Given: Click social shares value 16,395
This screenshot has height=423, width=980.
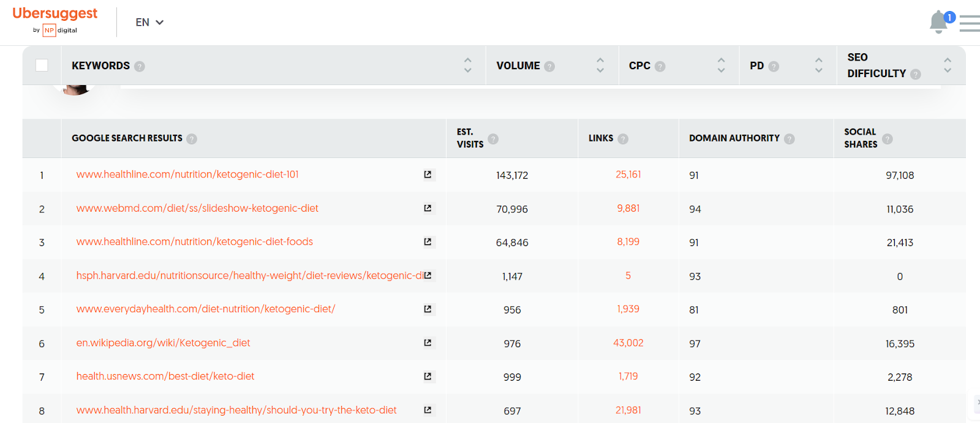Looking at the screenshot, I should coord(900,343).
